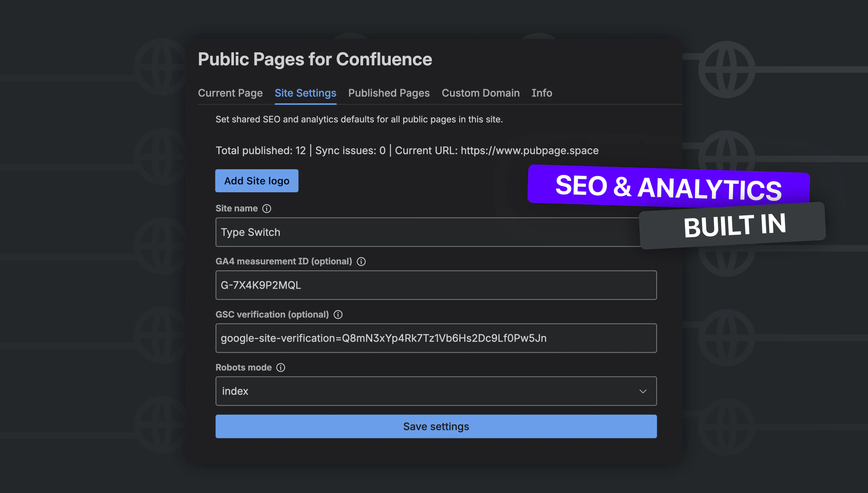Open the Info tab

541,93
